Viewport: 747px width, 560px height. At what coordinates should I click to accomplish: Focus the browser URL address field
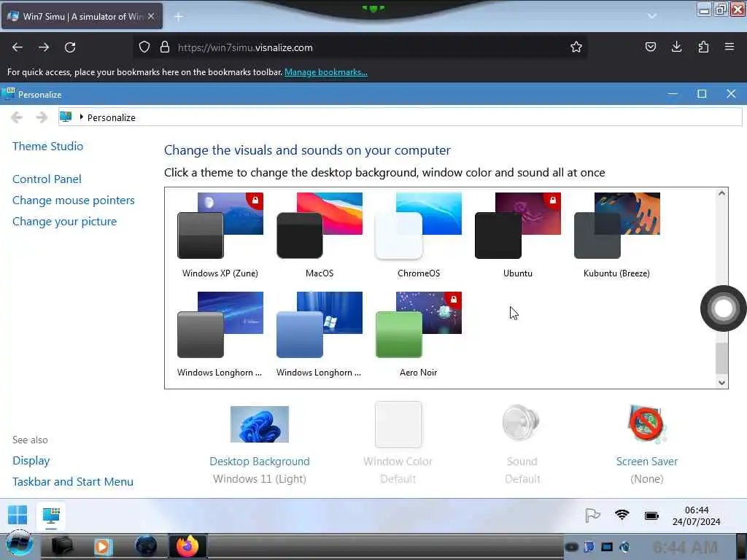click(360, 47)
